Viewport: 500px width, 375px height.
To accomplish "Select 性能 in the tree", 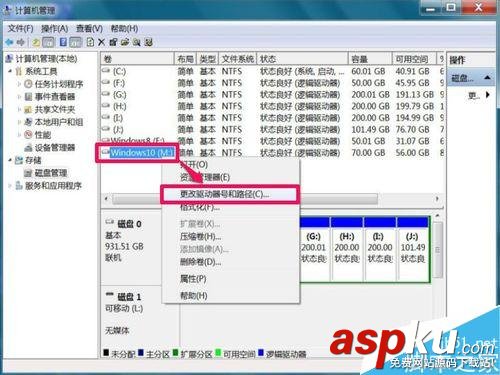I will (x=43, y=135).
